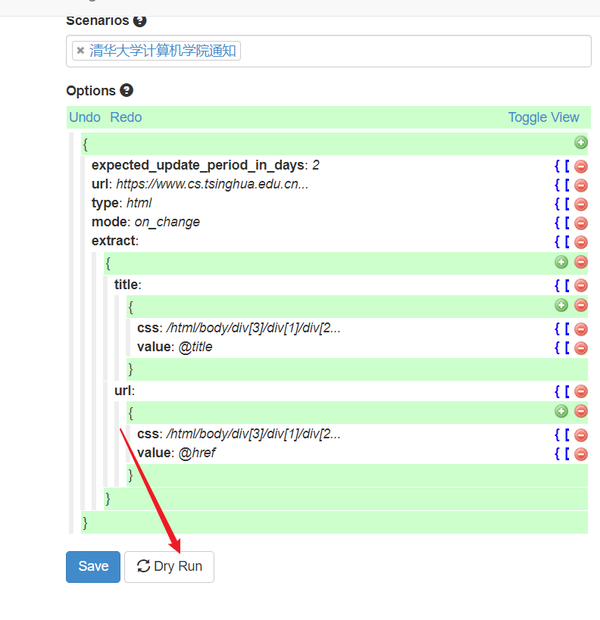Delete the extract key row
This screenshot has height=620, width=600.
[x=581, y=242]
